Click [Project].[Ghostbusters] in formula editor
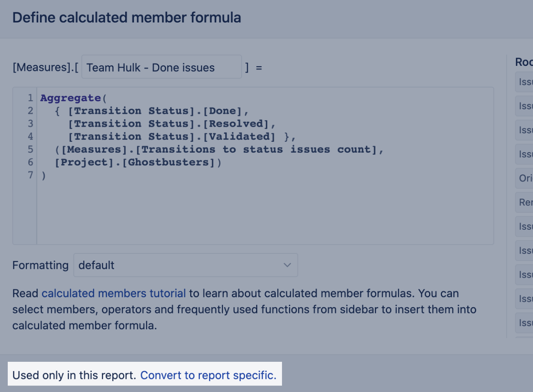The image size is (533, 392). (x=134, y=162)
